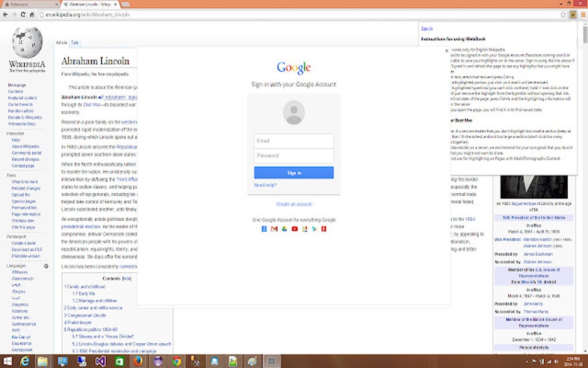Hide the Contents table using the hide link

tap(127, 279)
